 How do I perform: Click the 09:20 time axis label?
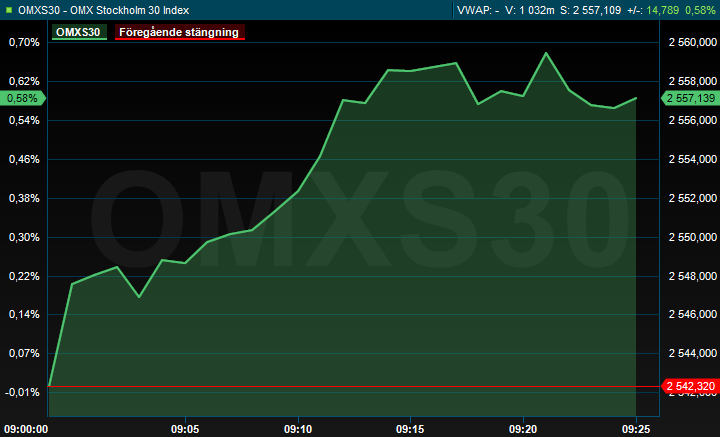pos(524,426)
